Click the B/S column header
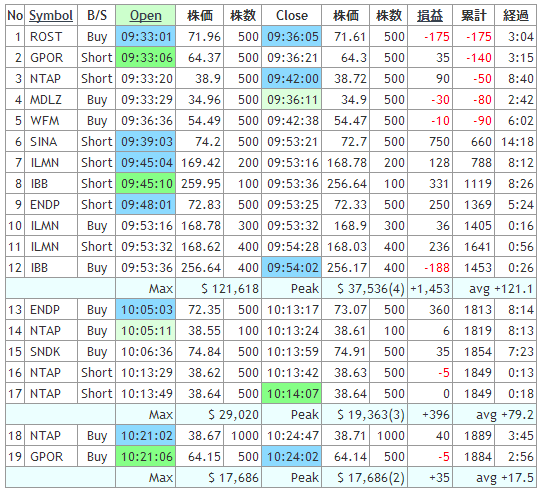 pos(97,16)
